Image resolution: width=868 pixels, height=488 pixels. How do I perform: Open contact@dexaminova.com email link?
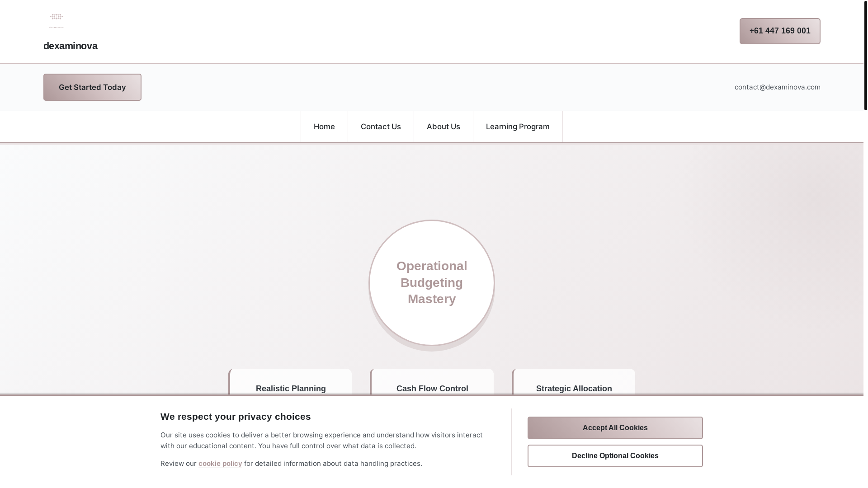777,87
